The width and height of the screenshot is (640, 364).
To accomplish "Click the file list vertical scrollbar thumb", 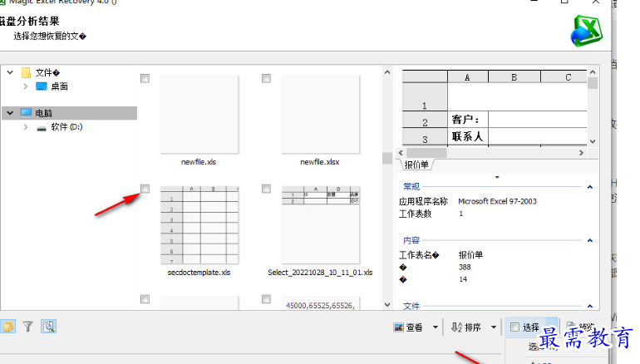I will coord(387,158).
